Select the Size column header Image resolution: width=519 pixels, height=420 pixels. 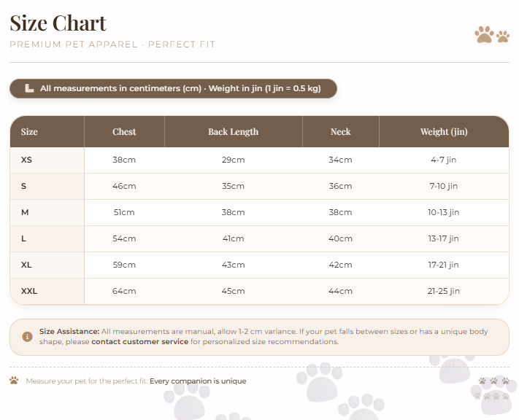coord(47,132)
